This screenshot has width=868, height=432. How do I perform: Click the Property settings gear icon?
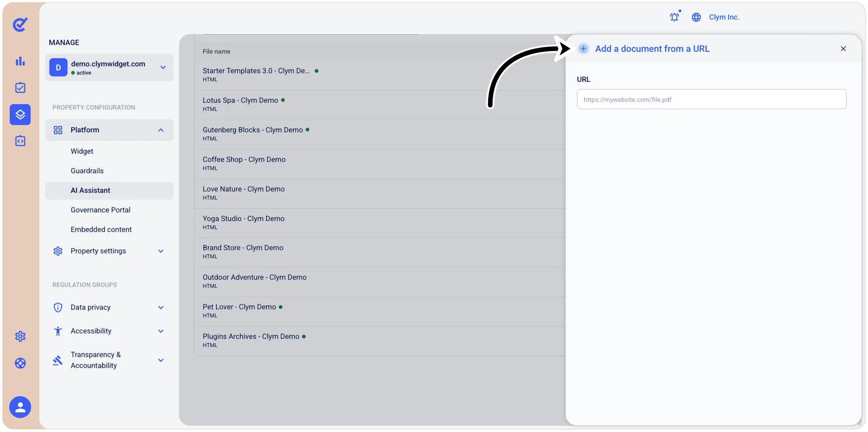tap(58, 251)
